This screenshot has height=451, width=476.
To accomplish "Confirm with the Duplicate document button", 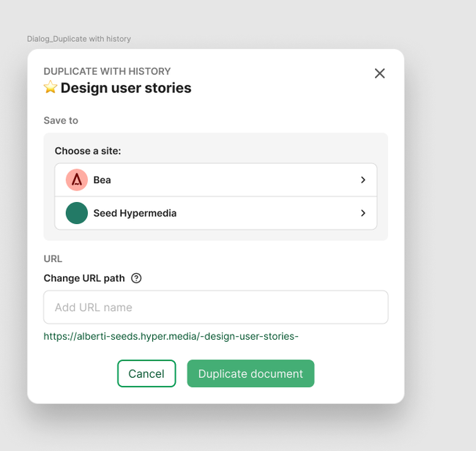I will click(x=250, y=373).
